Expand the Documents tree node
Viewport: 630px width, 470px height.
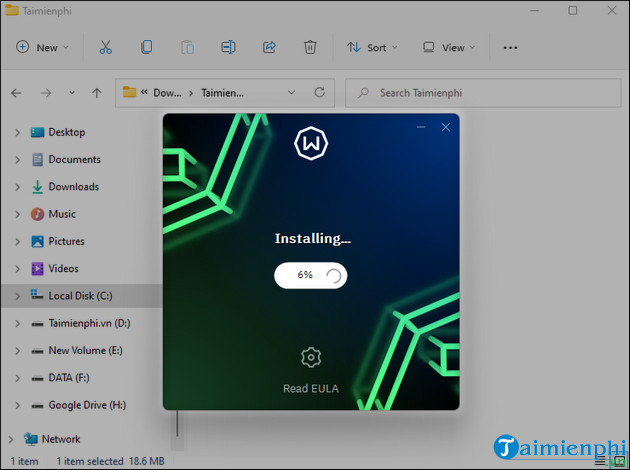pos(17,159)
